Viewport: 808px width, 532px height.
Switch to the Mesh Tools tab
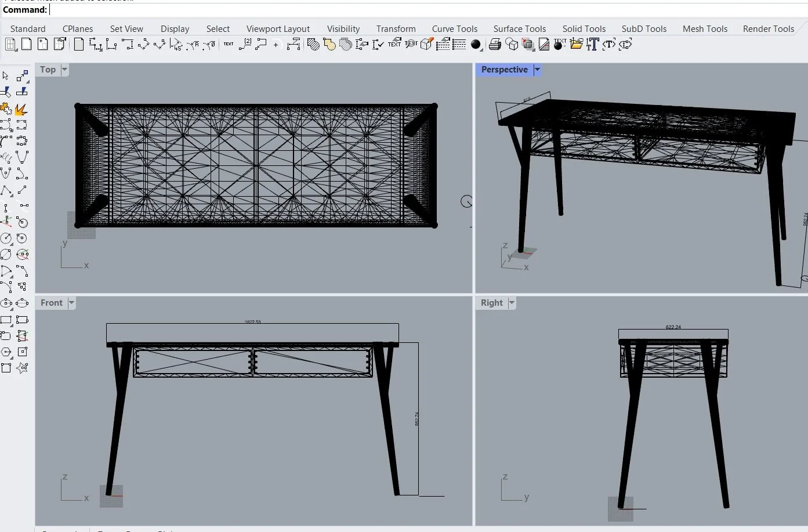pos(705,28)
